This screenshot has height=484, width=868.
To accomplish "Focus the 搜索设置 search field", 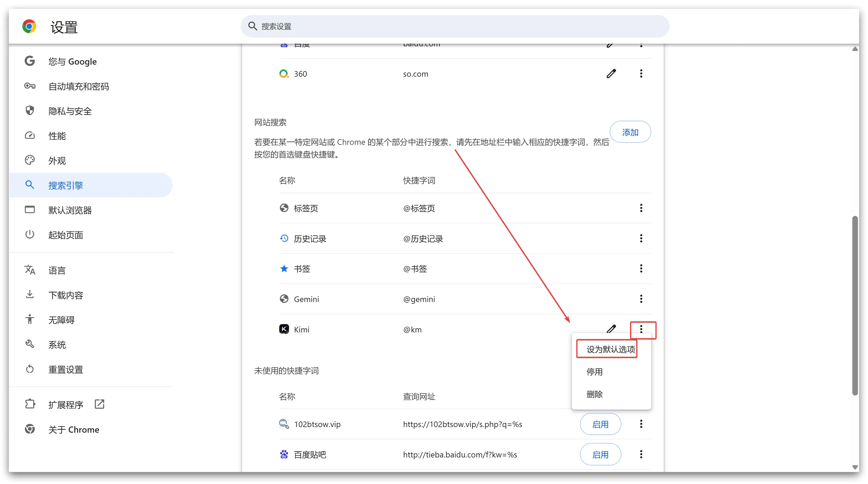I will 455,26.
